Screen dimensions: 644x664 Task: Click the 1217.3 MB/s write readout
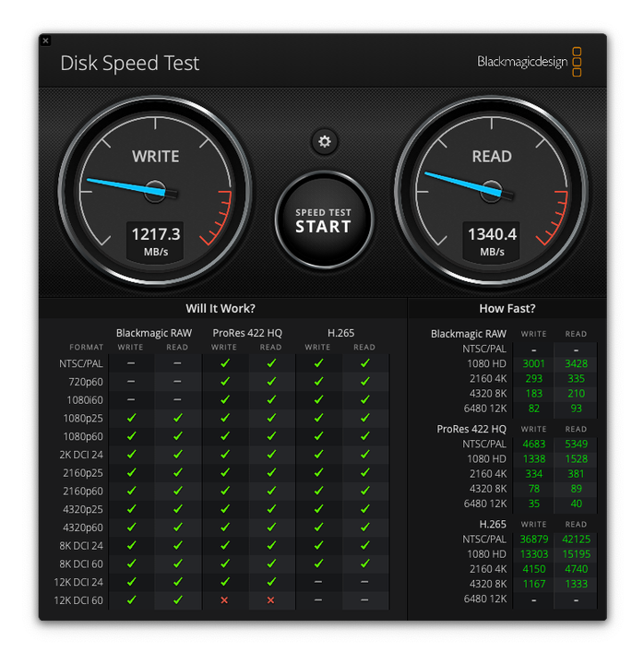pyautogui.click(x=155, y=240)
